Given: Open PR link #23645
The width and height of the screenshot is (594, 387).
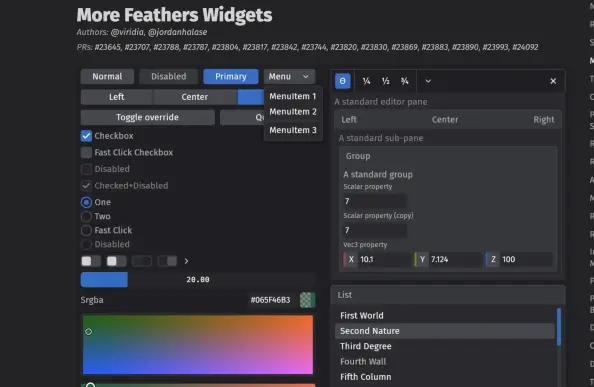Looking at the screenshot, I should click(x=108, y=47).
